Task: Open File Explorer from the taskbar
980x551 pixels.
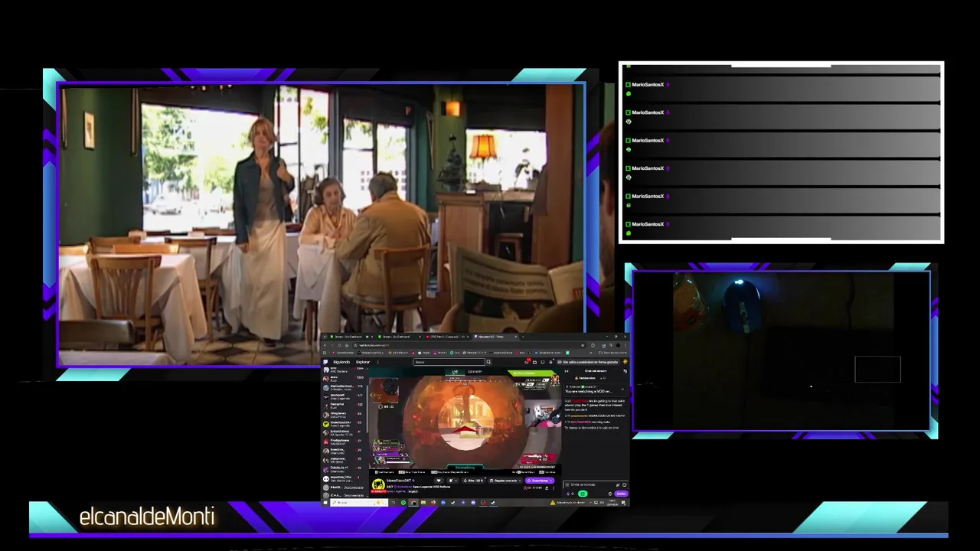Action: (423, 503)
